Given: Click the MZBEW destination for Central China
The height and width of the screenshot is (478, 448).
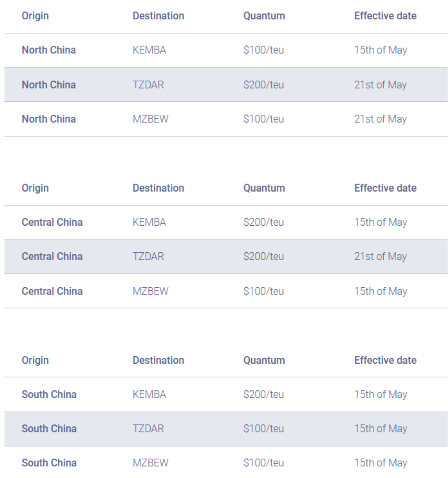Looking at the screenshot, I should click(x=151, y=291).
